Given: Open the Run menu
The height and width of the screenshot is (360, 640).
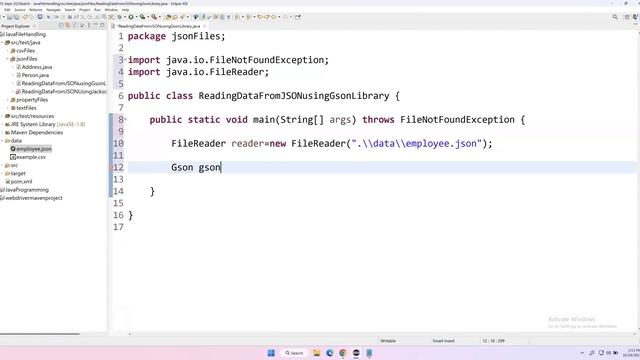Looking at the screenshot, I should click(97, 10).
